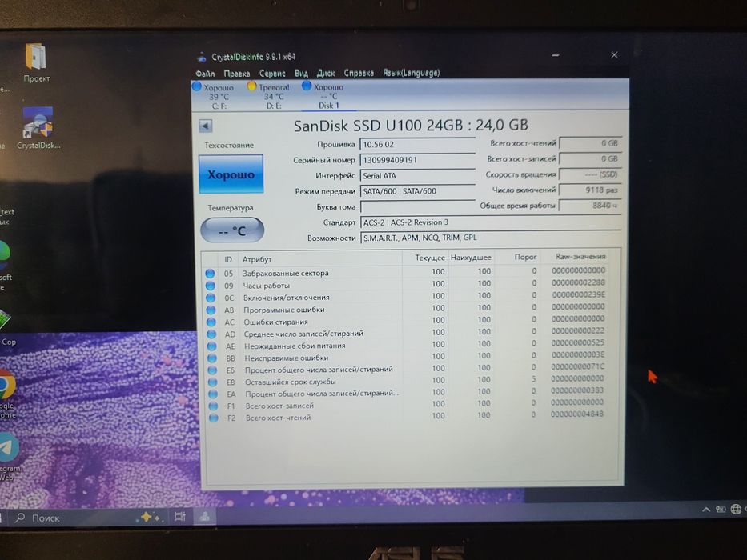Click the Общее время работы value 8840 ч
The image size is (747, 560).
590,206
